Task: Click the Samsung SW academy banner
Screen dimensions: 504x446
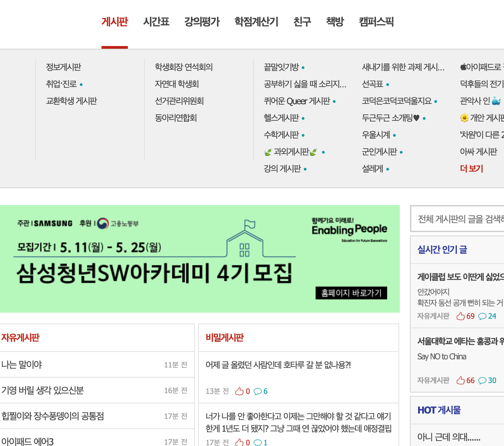Action: (x=200, y=259)
